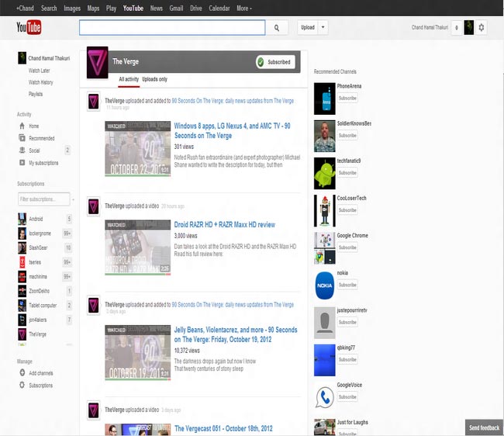Open the PhoneArena channel avatar
The width and height of the screenshot is (504, 436).
coord(325,99)
